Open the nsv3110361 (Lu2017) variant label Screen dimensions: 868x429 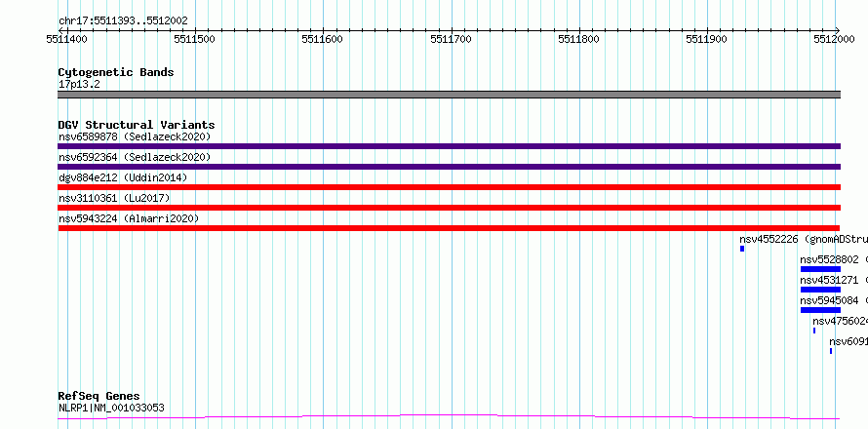tap(114, 198)
